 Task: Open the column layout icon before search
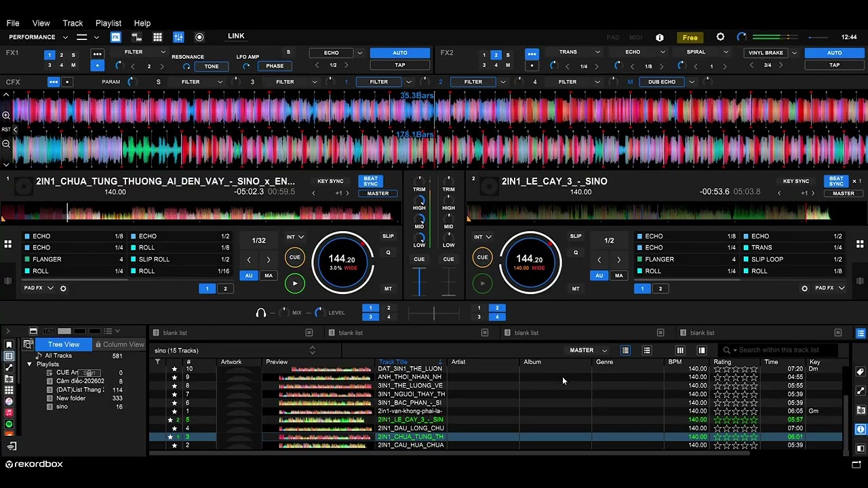tap(680, 350)
